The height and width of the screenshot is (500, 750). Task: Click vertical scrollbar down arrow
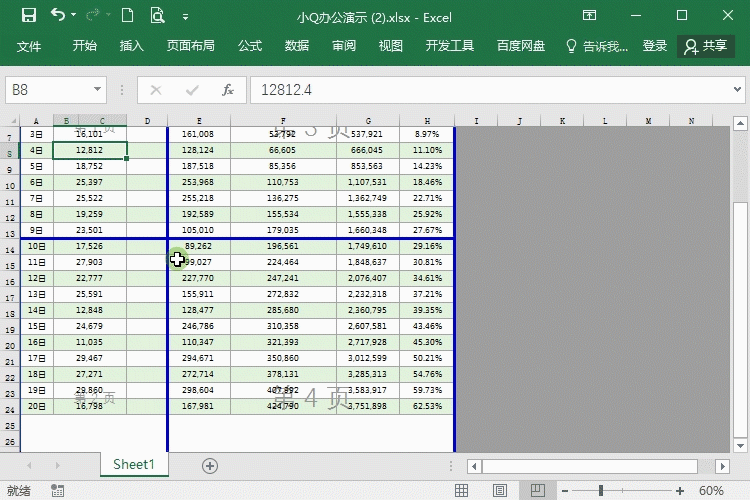click(x=740, y=445)
